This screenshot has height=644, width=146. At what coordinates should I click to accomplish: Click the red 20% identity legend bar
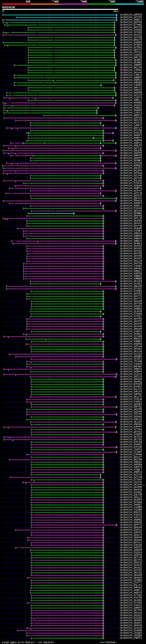coord(16,4)
